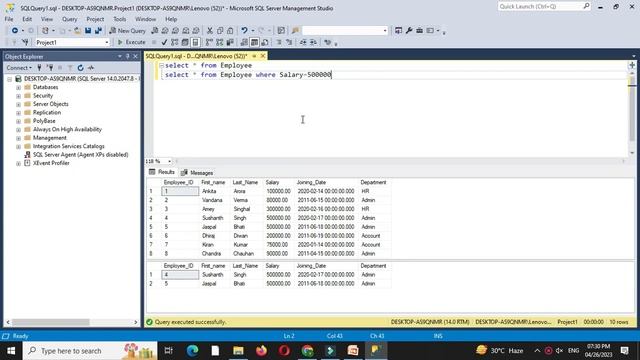Click the Toolbox icon next to wrench
This screenshot has height=360, width=640.
tap(419, 31)
